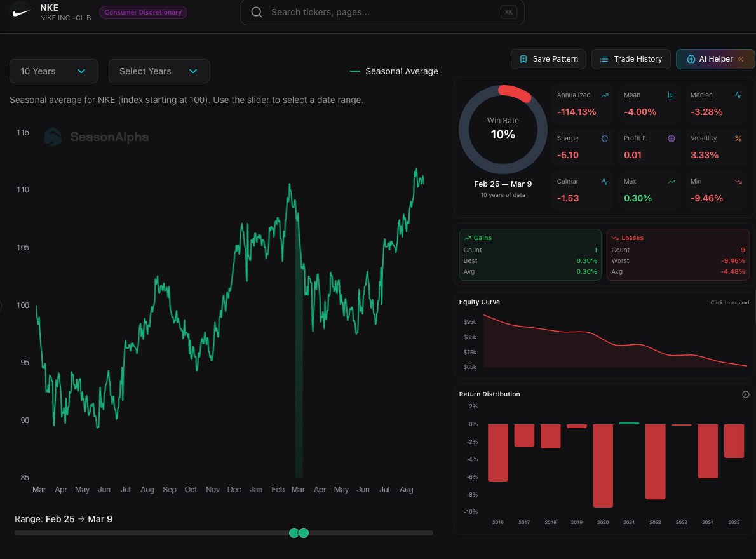Click the date range slider track
Image resolution: width=756 pixels, height=559 pixels.
pos(224,533)
